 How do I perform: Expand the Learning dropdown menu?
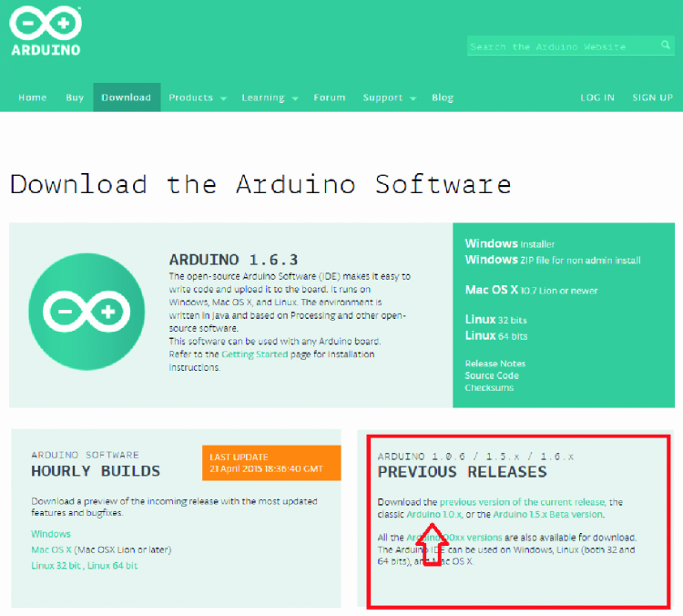pyautogui.click(x=270, y=98)
